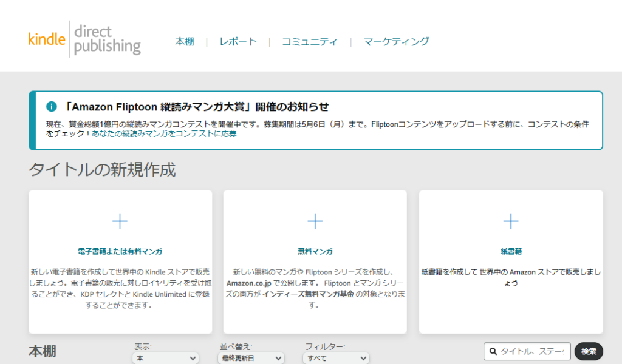
Task: Select マーケティング in the top navigation
Action: 396,42
